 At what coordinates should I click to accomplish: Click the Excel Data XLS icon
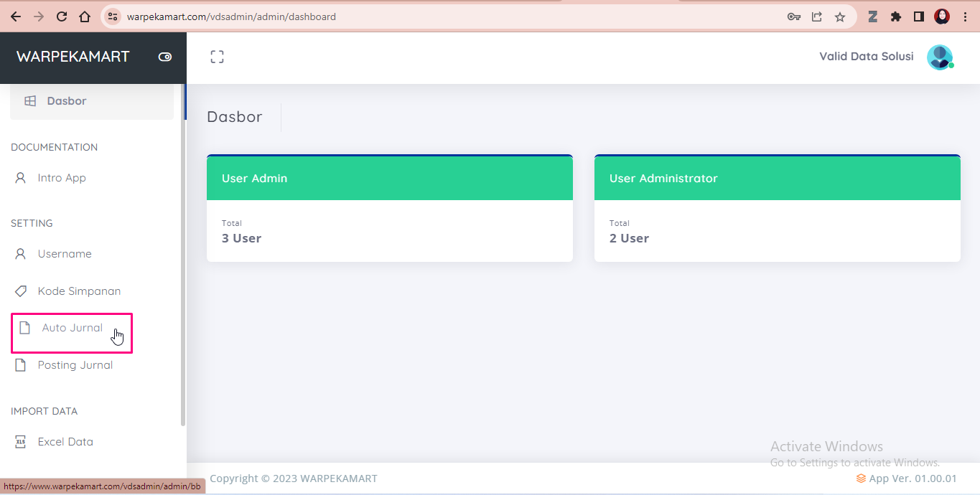[x=21, y=442]
